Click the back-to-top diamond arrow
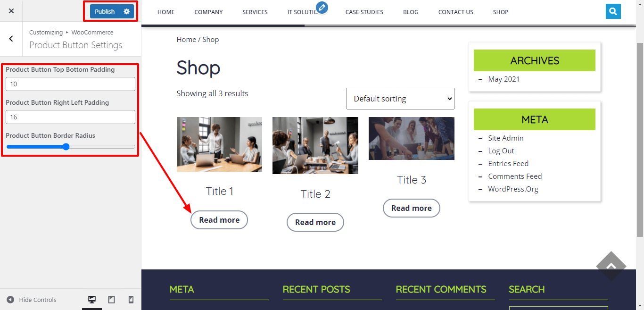Screen dimensions: 644x310 (x=611, y=266)
